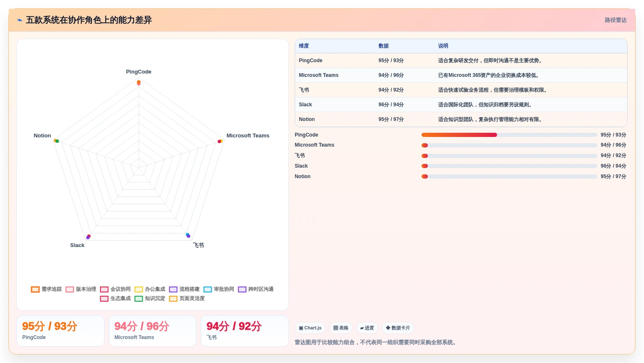This screenshot has height=363, width=644.
Task: Click the 维度 column header
Action: coord(304,46)
